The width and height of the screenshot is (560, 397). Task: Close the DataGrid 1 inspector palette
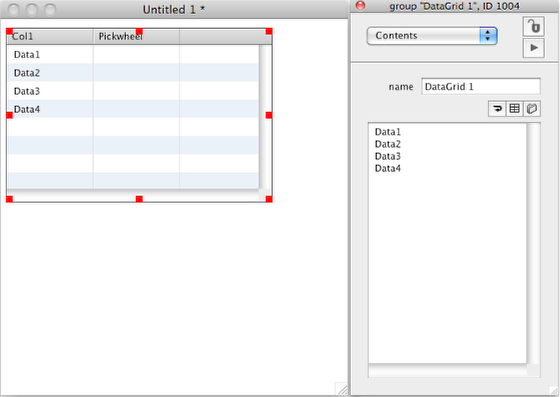(x=361, y=6)
